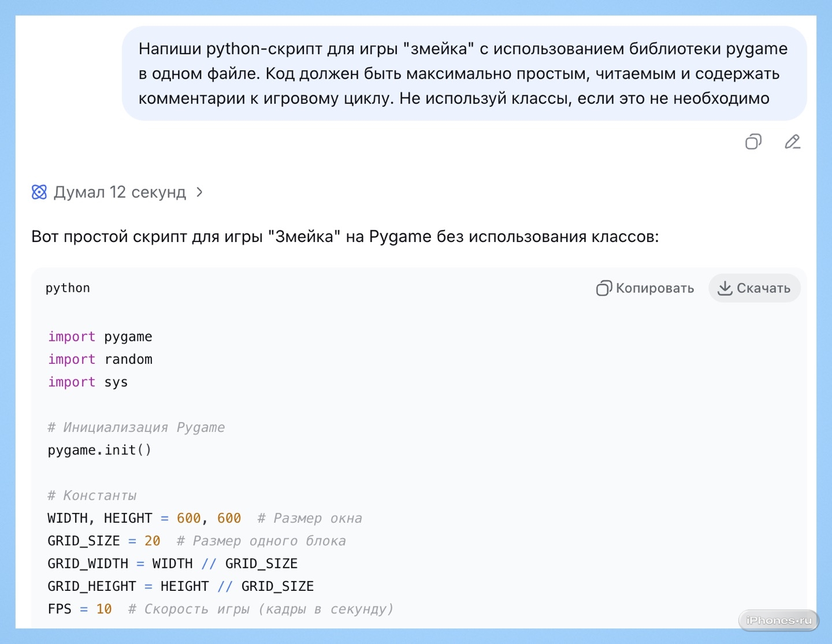
Task: Click the "import sys" code line
Action: (x=88, y=382)
